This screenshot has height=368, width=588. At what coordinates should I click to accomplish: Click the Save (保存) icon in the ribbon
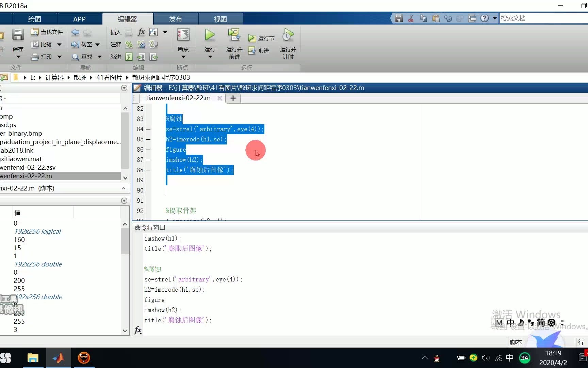coord(18,35)
